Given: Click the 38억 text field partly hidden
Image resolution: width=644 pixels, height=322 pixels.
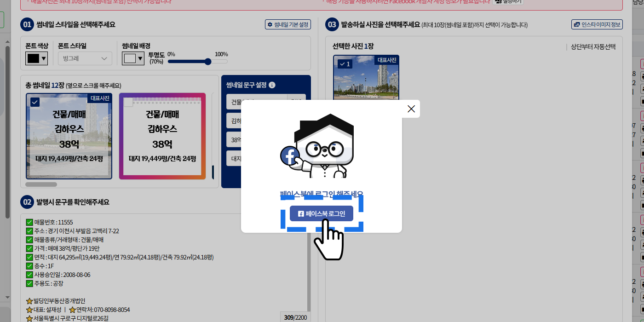Looking at the screenshot, I should click(234, 139).
